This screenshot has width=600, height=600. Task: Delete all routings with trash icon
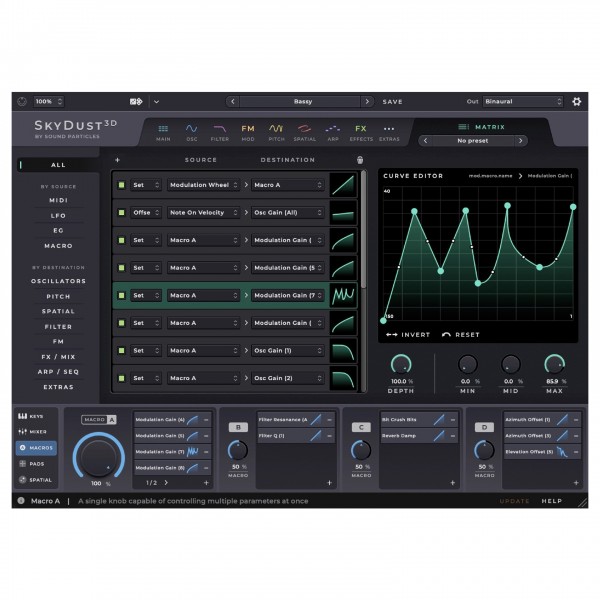coord(360,160)
